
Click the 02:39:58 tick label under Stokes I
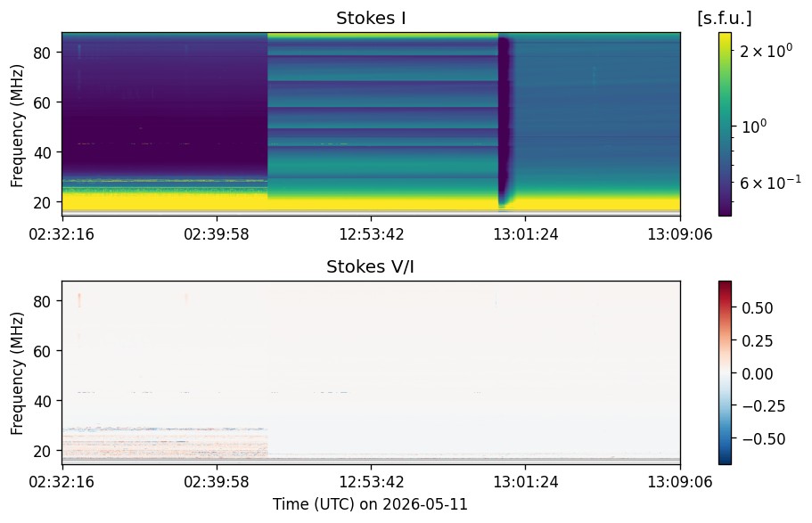point(217,234)
